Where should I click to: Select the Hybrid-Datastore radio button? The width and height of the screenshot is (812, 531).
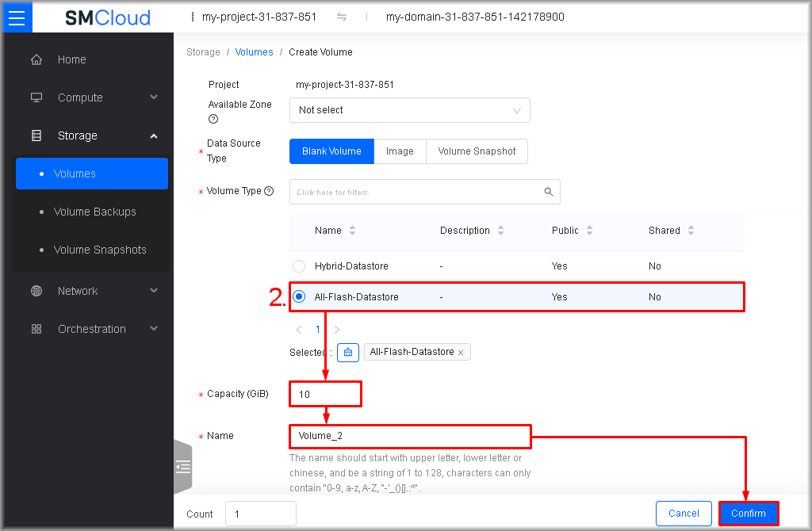[299, 266]
